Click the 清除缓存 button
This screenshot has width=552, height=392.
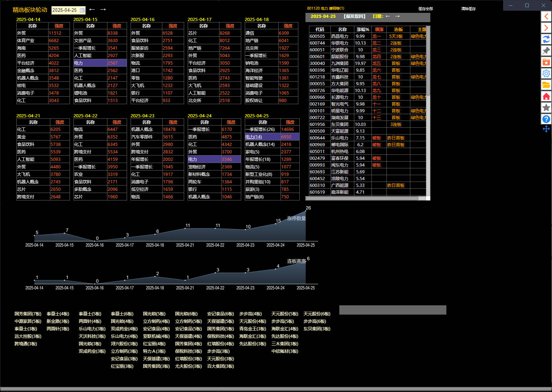click(x=468, y=9)
